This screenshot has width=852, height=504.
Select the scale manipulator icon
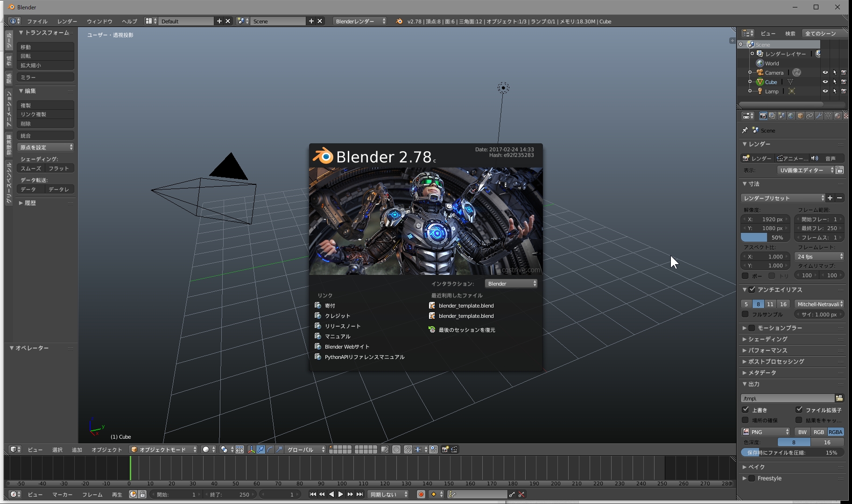tap(279, 449)
